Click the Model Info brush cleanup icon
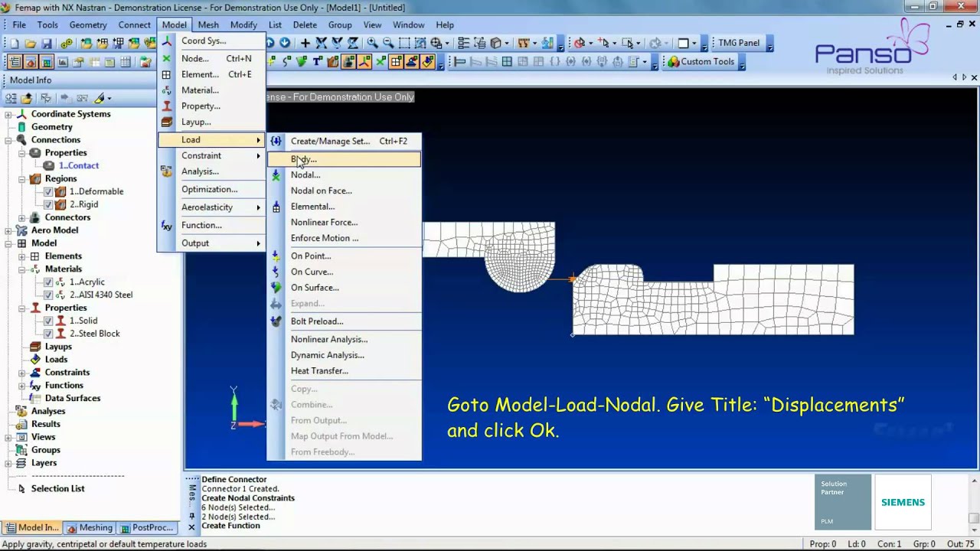 (99, 98)
